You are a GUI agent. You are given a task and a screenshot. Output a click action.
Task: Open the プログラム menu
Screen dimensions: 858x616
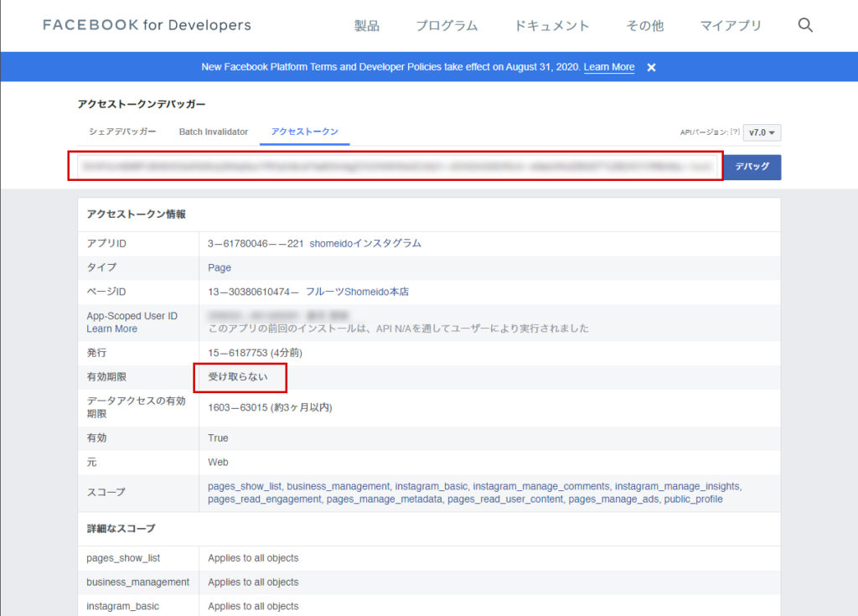tap(447, 26)
